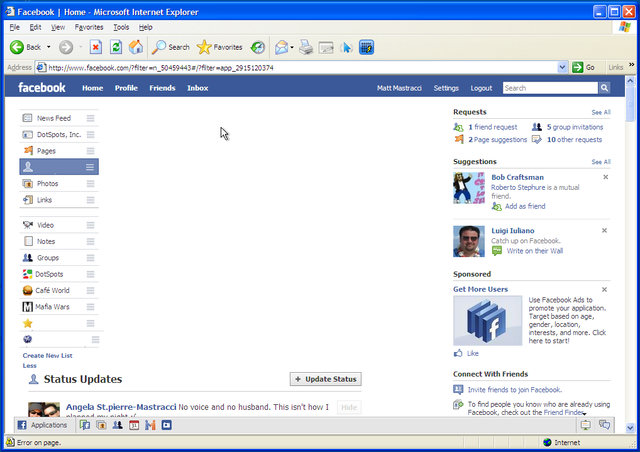Go to Facebook Home tab
The height and width of the screenshot is (452, 640).
pyautogui.click(x=92, y=88)
